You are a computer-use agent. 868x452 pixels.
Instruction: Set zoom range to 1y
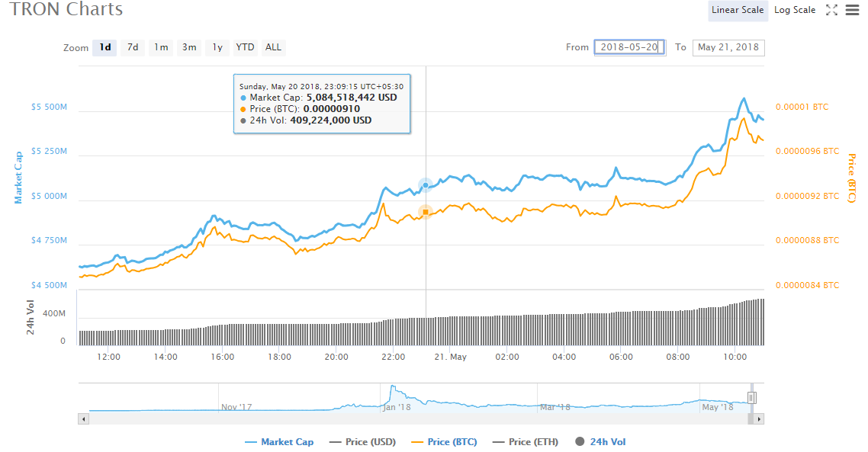point(217,47)
